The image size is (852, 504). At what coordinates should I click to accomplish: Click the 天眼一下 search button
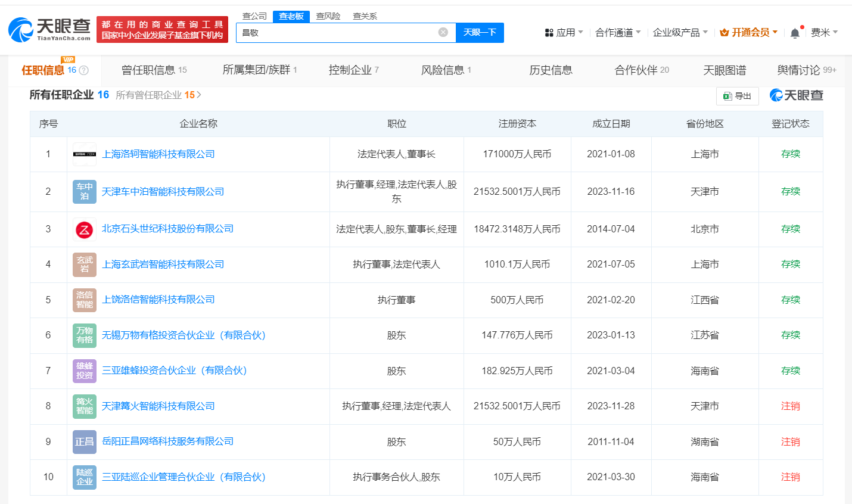point(480,32)
